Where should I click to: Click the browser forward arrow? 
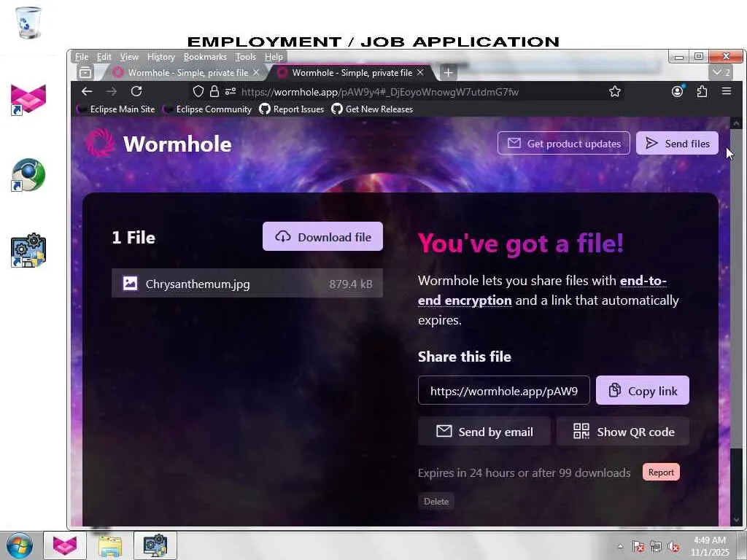(x=112, y=91)
